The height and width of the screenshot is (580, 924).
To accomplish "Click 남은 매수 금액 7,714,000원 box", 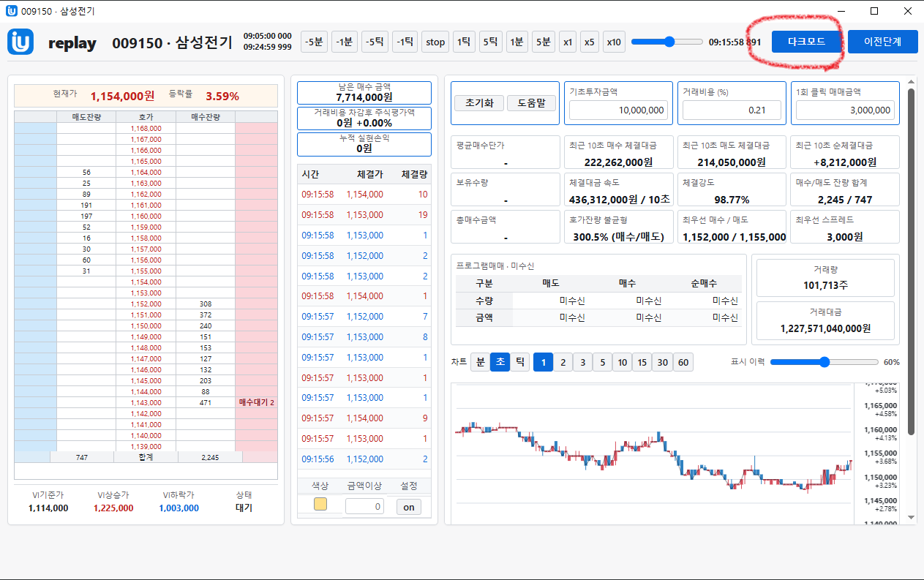I will click(364, 92).
